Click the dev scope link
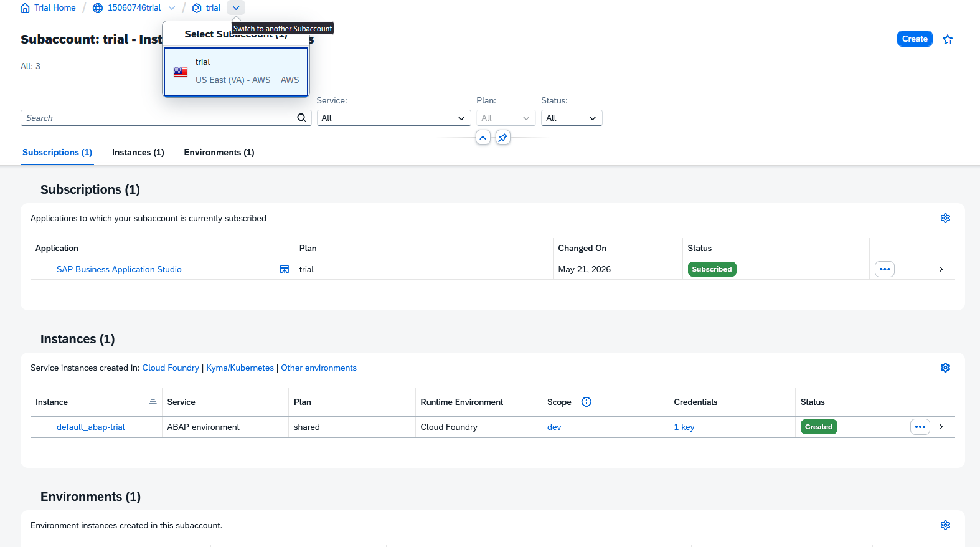Screen dimensions: 980x547 (554, 427)
